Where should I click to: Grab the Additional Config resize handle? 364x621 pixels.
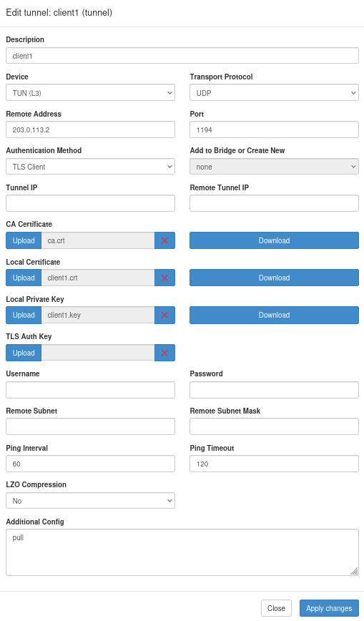(355, 571)
